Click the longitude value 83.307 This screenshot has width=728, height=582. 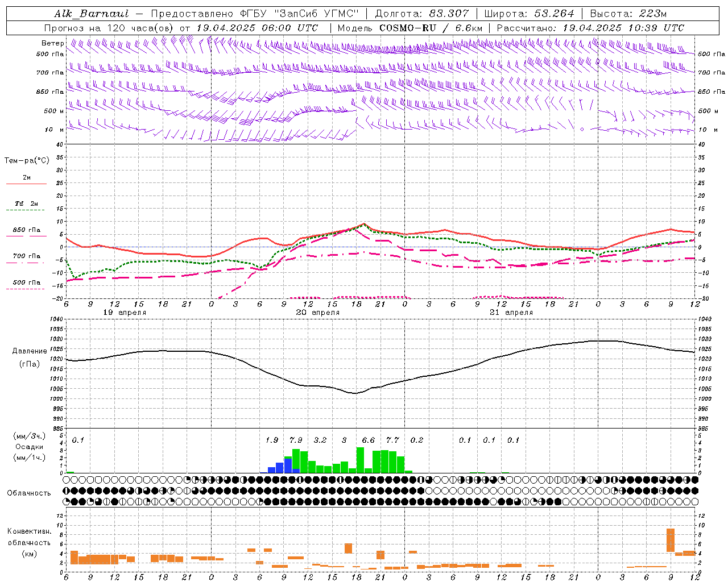[x=449, y=14]
